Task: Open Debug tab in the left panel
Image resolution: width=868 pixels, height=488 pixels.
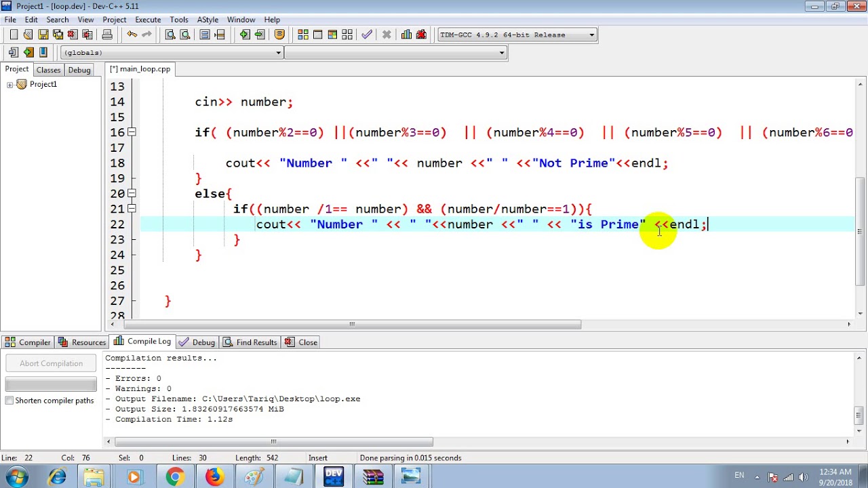Action: 79,70
